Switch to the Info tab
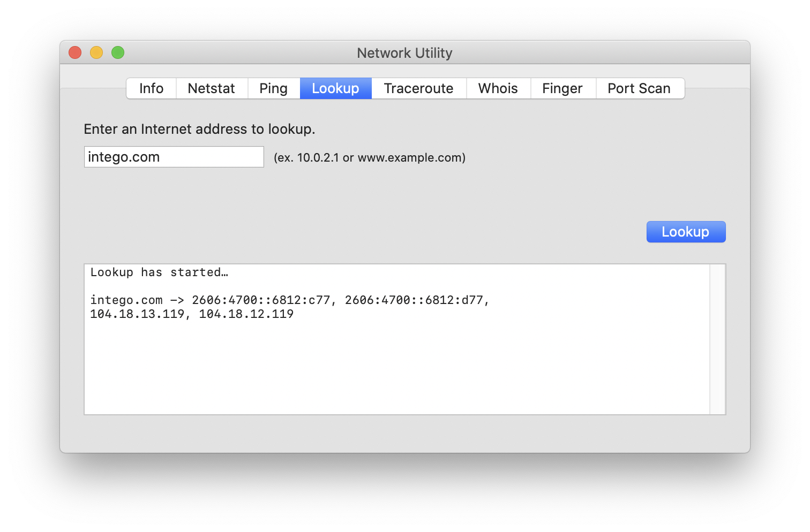This screenshot has width=810, height=532. 152,88
